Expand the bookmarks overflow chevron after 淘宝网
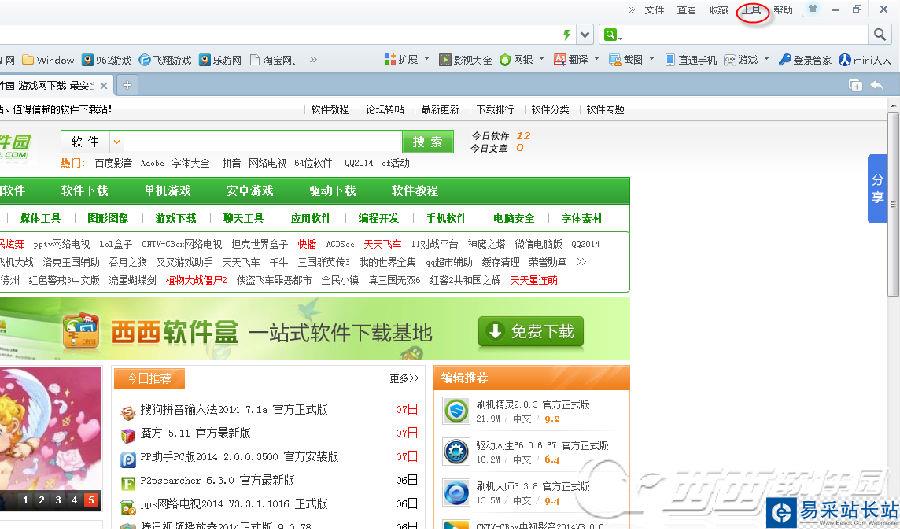 pyautogui.click(x=313, y=60)
